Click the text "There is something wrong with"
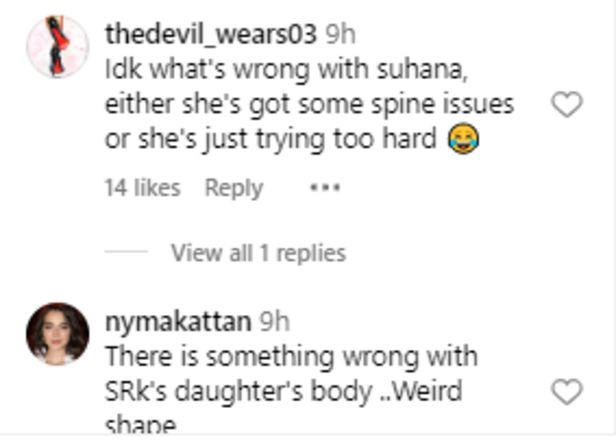The width and height of the screenshot is (616, 442). (x=292, y=357)
